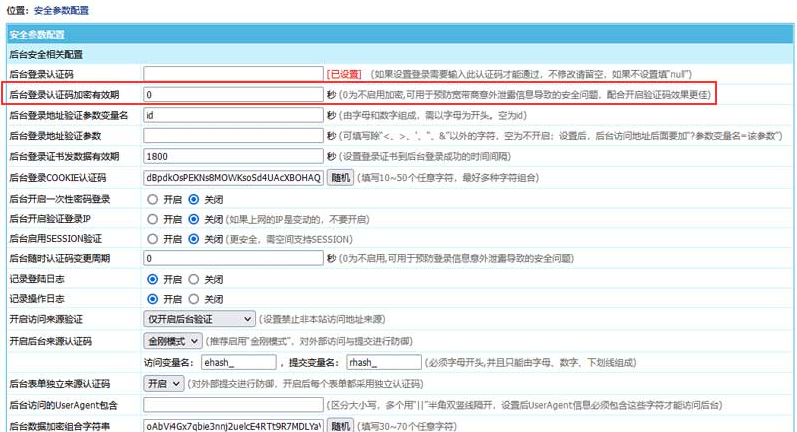Select 开启 for 后台开启验证登录IP
Viewport: 797px width, 432px height.
(153, 219)
